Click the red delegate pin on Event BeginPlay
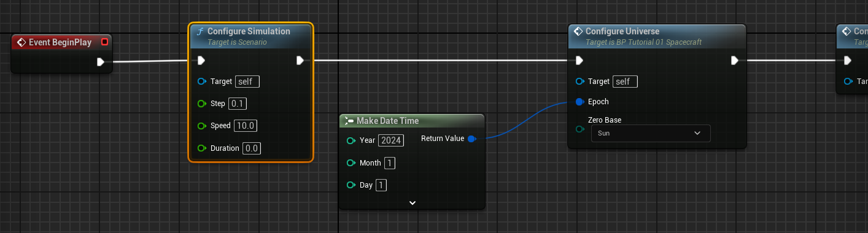Screen dimensions: 868x233 pos(104,42)
